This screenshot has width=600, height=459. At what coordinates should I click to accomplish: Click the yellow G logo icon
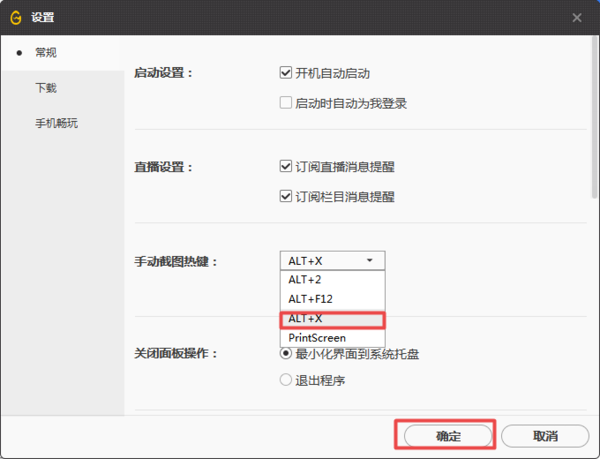pos(16,17)
